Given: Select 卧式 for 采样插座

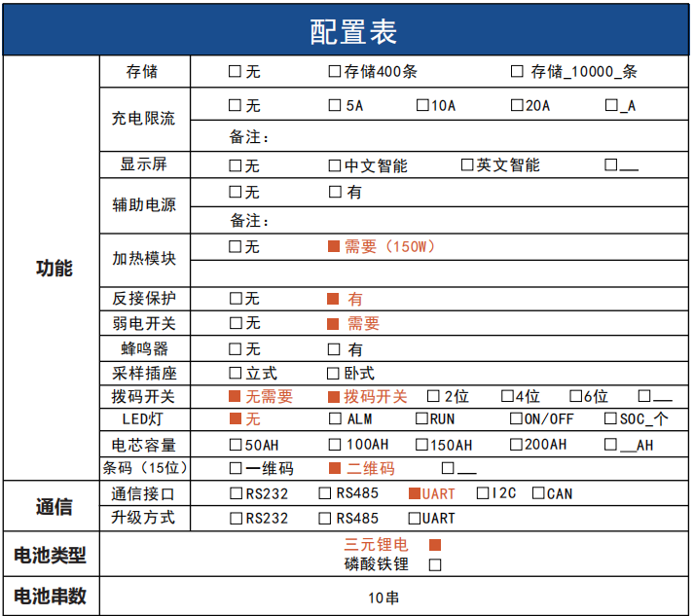Looking at the screenshot, I should (x=333, y=373).
